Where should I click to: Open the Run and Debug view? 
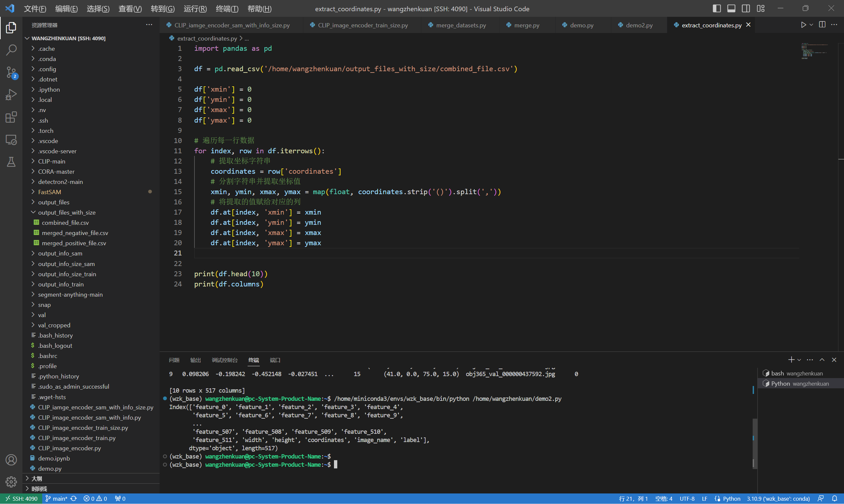[x=11, y=95]
